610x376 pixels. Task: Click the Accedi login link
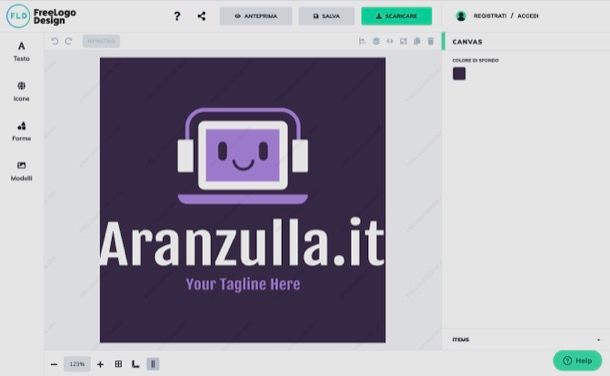(x=528, y=16)
